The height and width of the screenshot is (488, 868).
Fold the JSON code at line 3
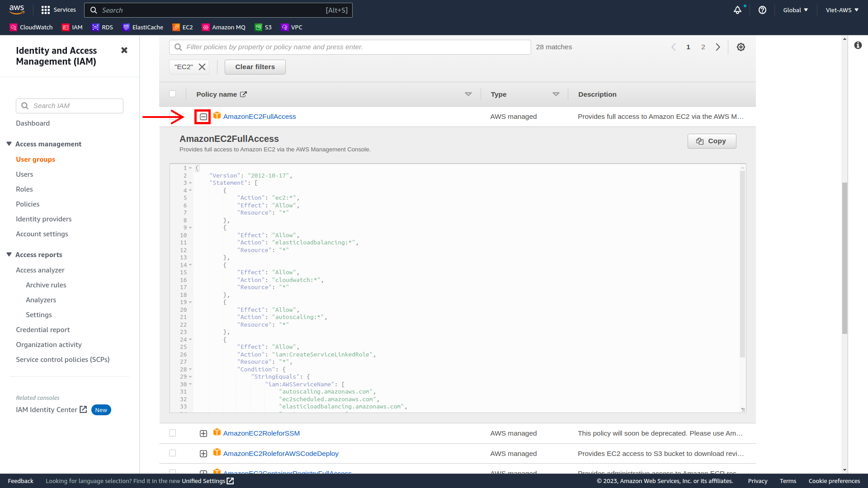(x=190, y=183)
